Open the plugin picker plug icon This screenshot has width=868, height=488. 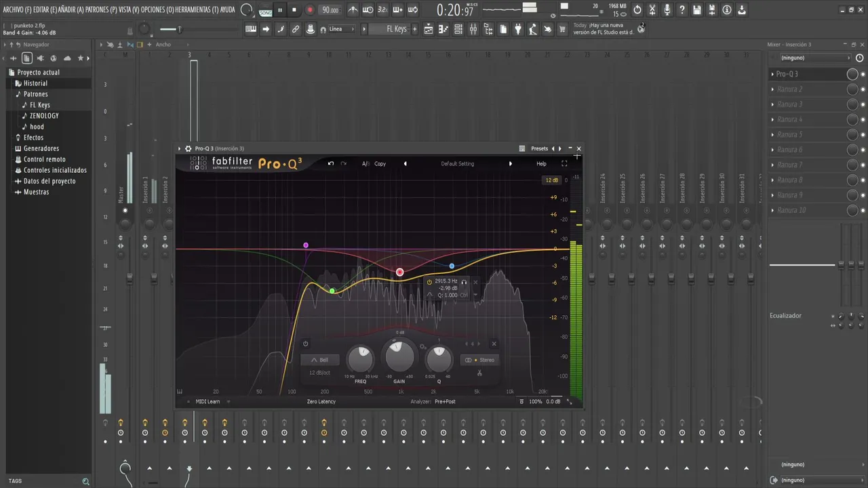518,29
